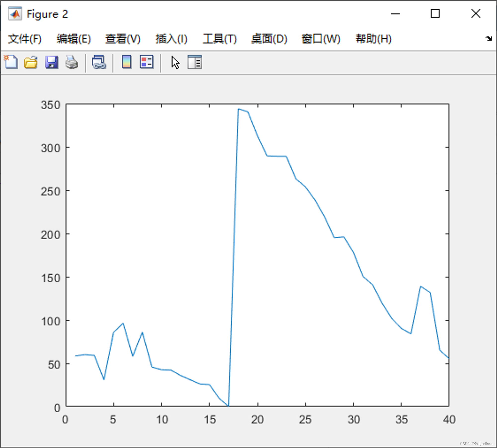
Task: Insert a colorbar using the toolbar icon
Action: [127, 62]
